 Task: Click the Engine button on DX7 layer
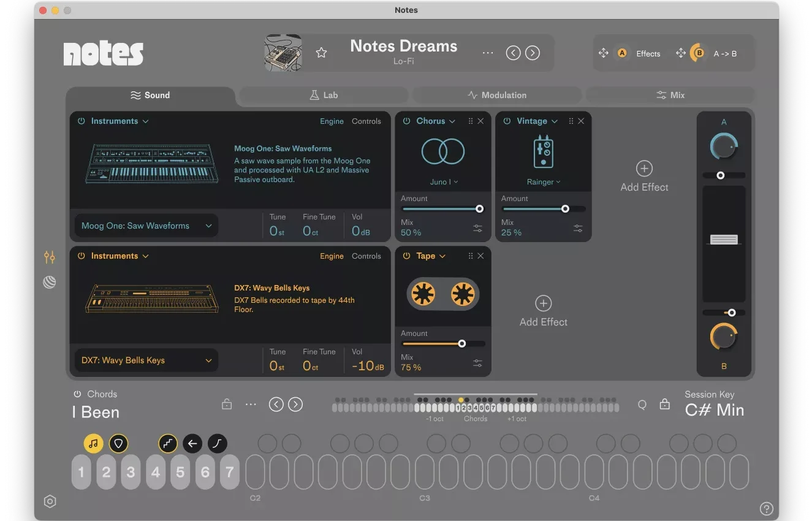click(332, 256)
